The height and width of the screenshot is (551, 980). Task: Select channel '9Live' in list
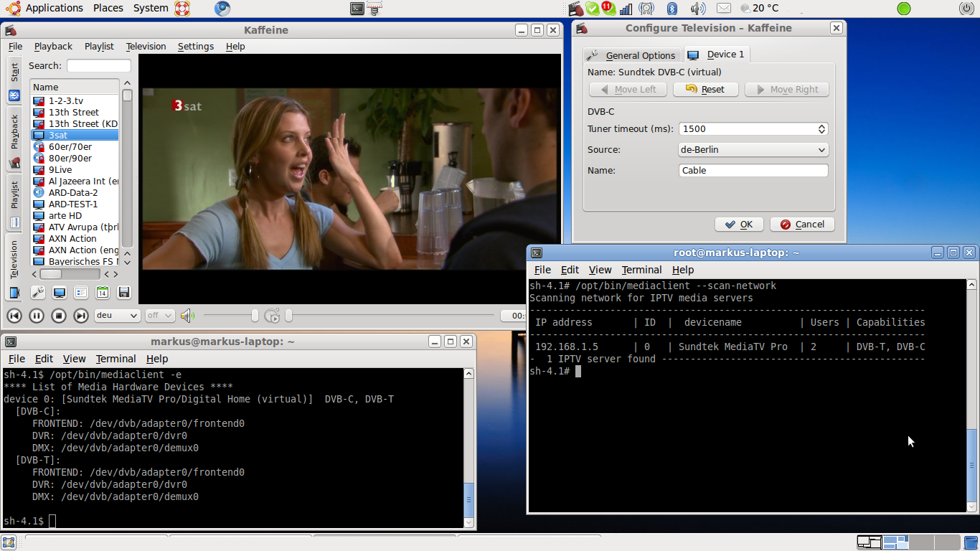tap(75, 170)
